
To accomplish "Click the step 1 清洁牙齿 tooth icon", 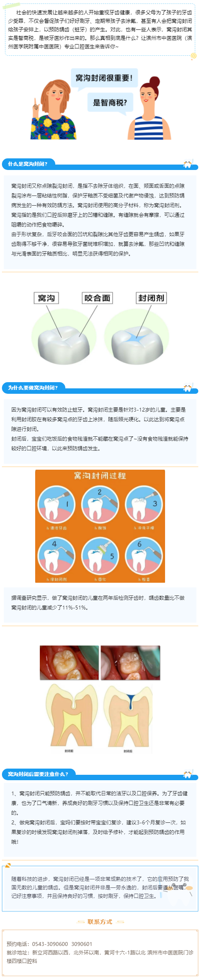I will [56, 505].
